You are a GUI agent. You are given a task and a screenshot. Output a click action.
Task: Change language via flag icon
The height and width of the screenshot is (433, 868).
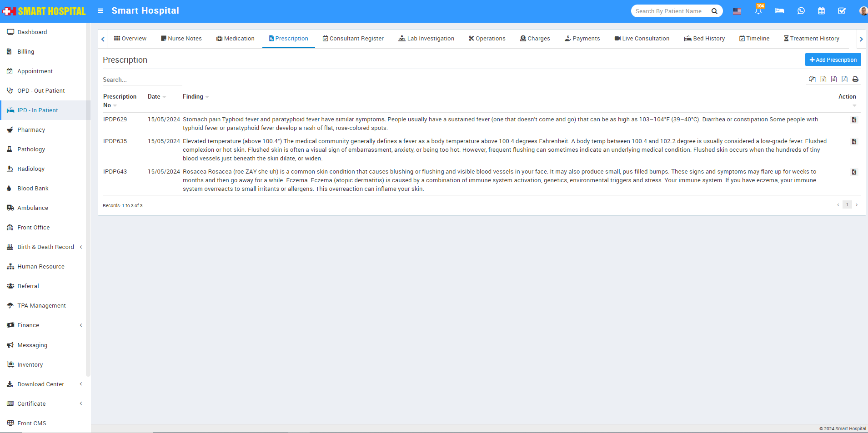click(737, 11)
